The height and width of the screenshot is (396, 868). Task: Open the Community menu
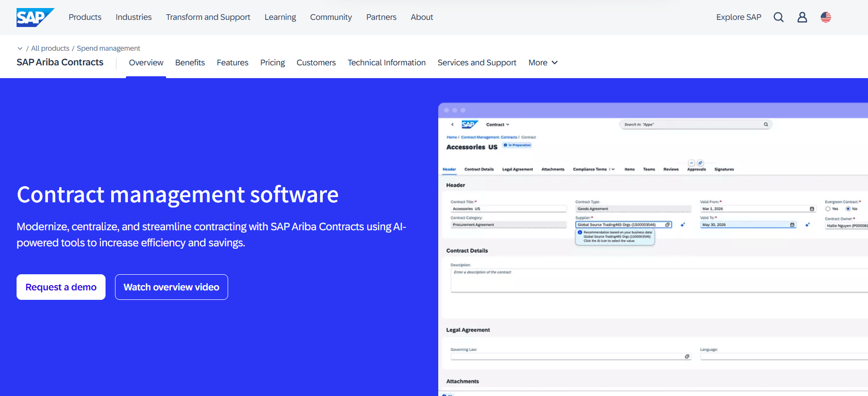pos(331,18)
